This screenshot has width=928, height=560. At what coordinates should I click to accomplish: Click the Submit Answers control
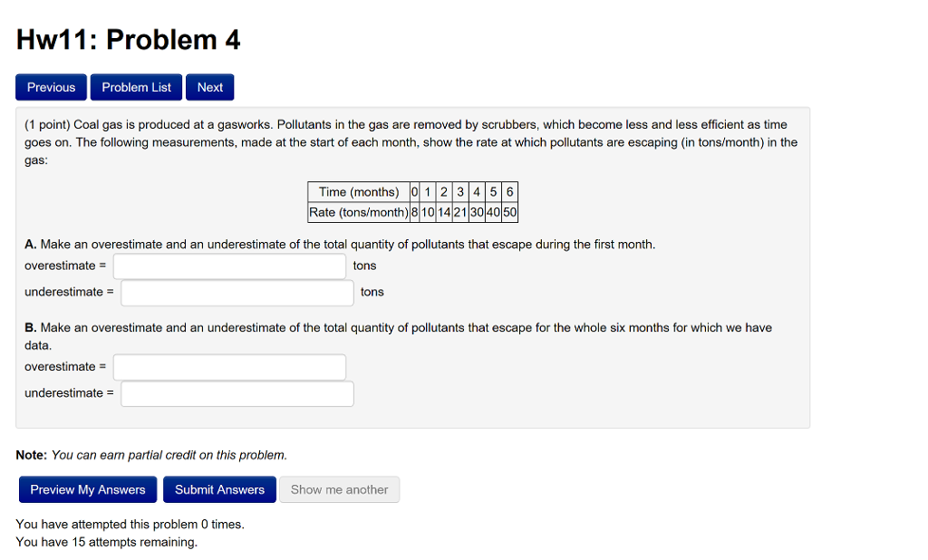point(219,489)
